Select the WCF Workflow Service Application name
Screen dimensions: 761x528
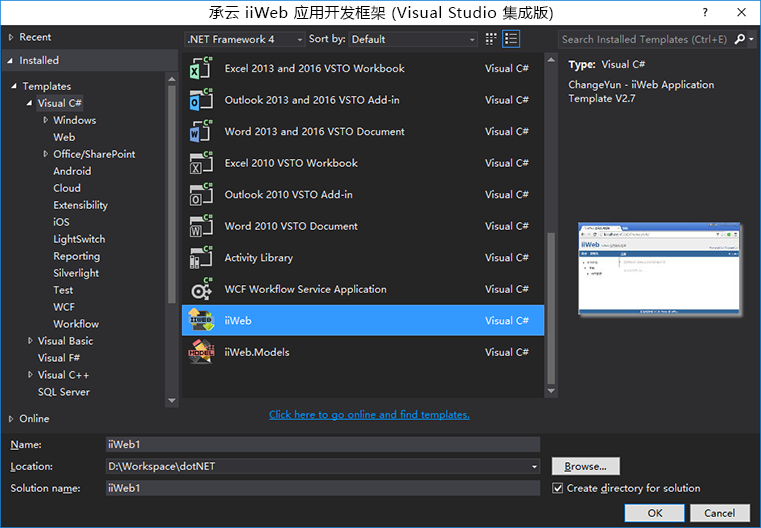point(305,289)
